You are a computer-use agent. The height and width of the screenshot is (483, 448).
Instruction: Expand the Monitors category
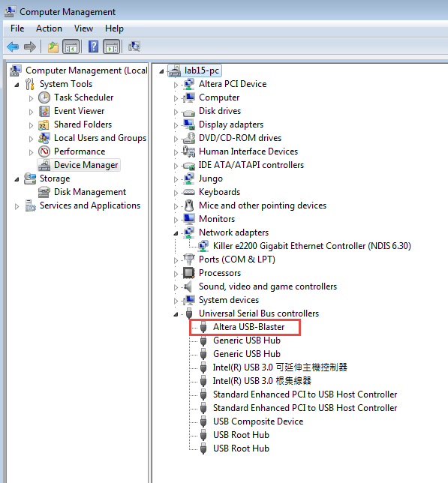click(x=176, y=220)
